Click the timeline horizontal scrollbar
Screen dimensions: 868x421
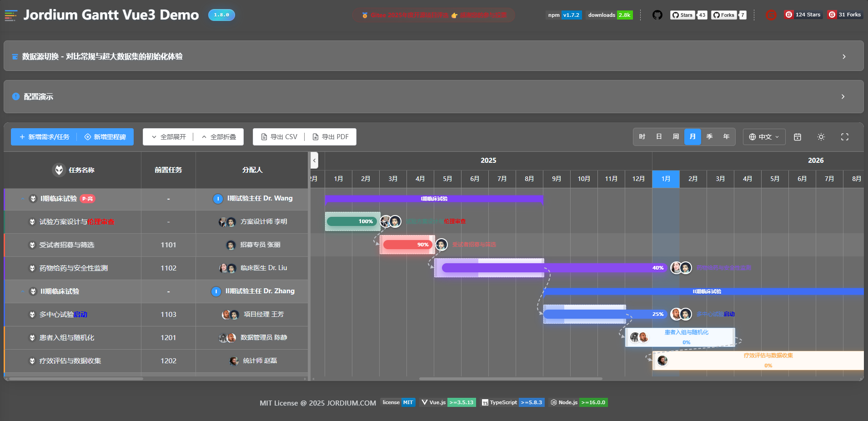coord(511,378)
